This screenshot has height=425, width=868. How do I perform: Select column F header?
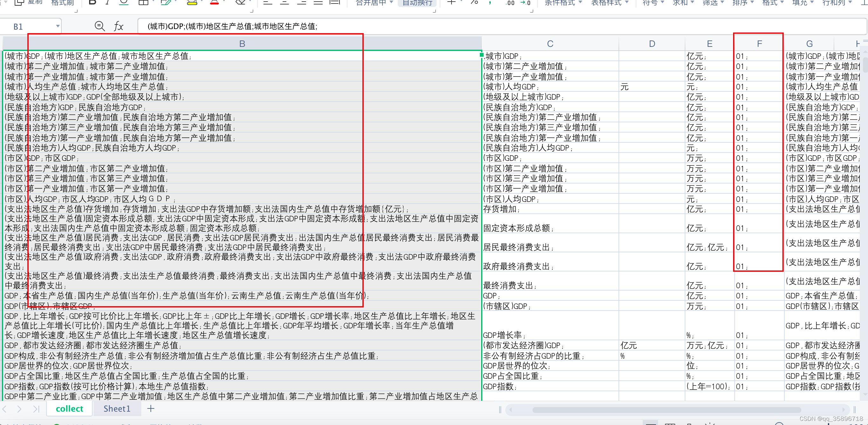point(759,44)
